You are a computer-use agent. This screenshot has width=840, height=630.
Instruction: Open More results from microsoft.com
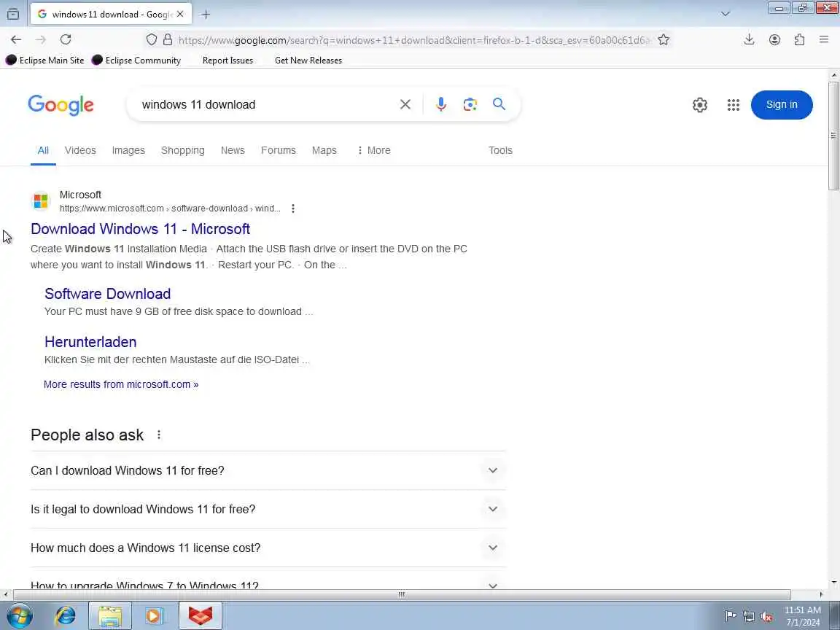[x=121, y=384]
